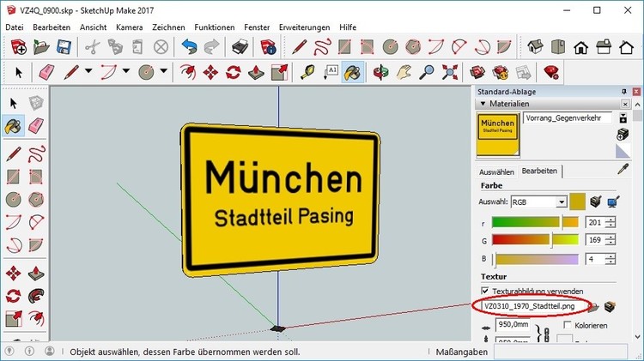Open the Bearbeiten menu
The width and height of the screenshot is (644, 361).
pos(52,27)
